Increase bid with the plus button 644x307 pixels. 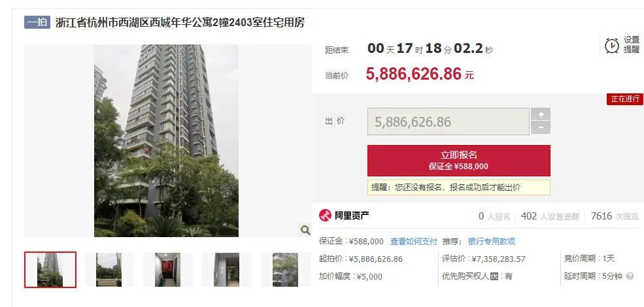click(x=541, y=114)
